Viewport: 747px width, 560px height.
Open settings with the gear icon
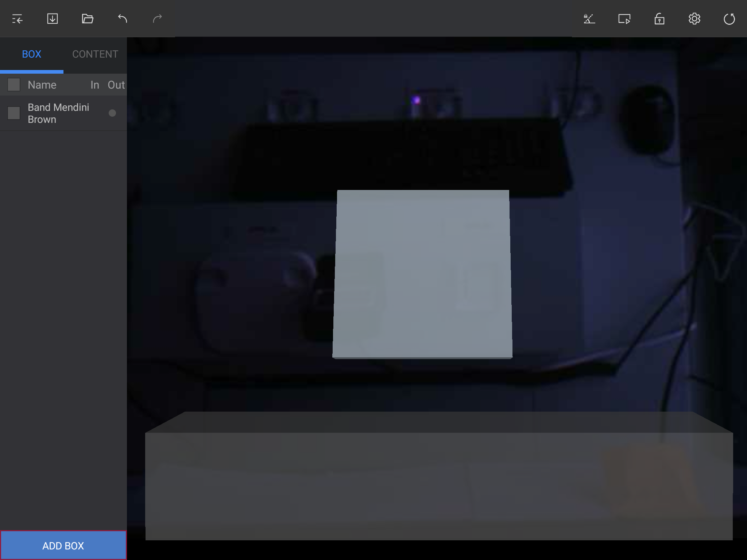click(694, 19)
